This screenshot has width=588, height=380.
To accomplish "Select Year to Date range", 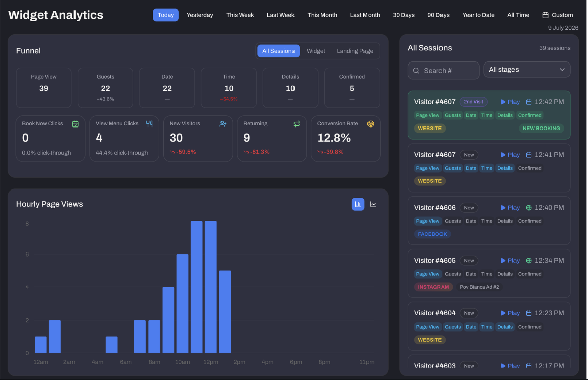I will click(x=478, y=15).
